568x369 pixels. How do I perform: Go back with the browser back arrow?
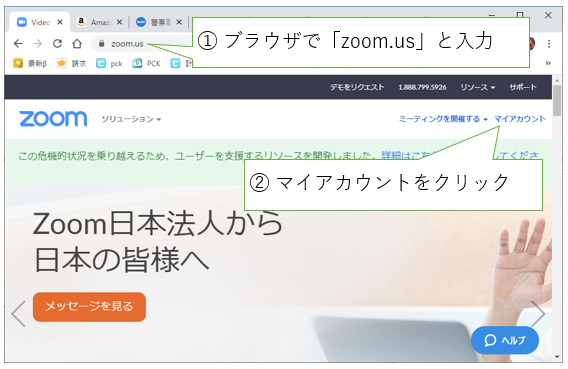click(x=18, y=44)
